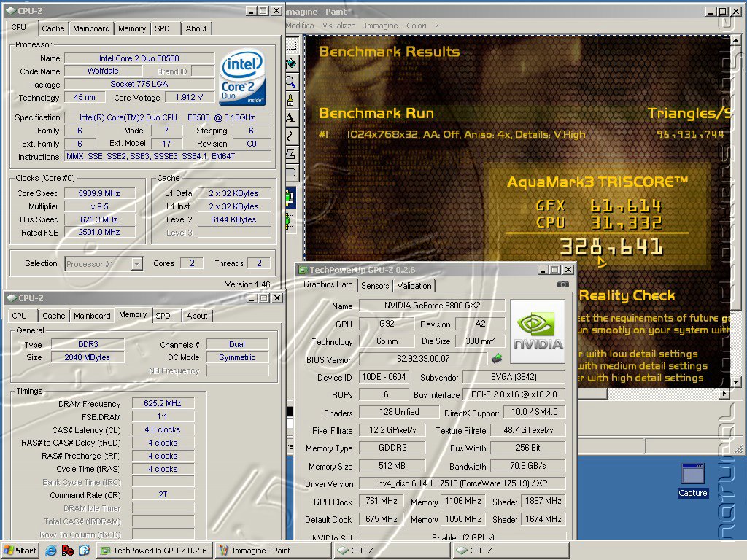
Task: Launch the third quick launch icon
Action: pos(85,551)
